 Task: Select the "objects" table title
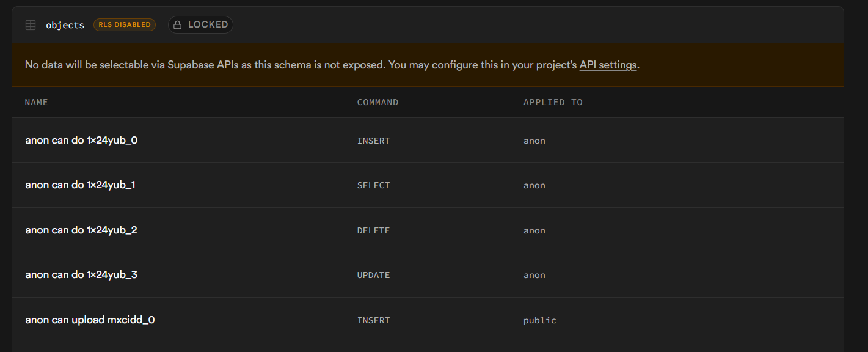[65, 25]
